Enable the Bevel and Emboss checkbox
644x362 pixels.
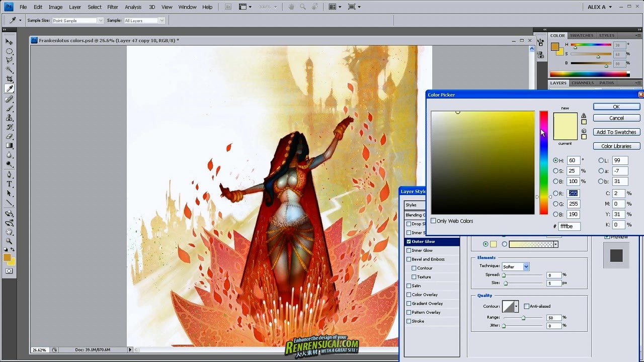[409, 259]
